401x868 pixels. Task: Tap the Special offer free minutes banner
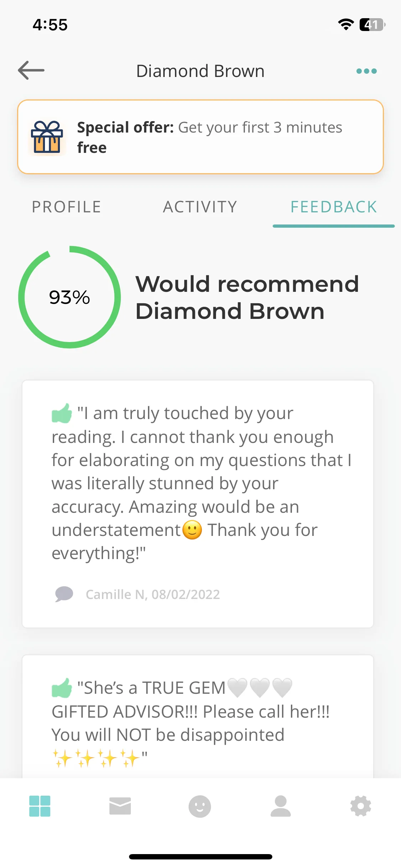click(200, 137)
